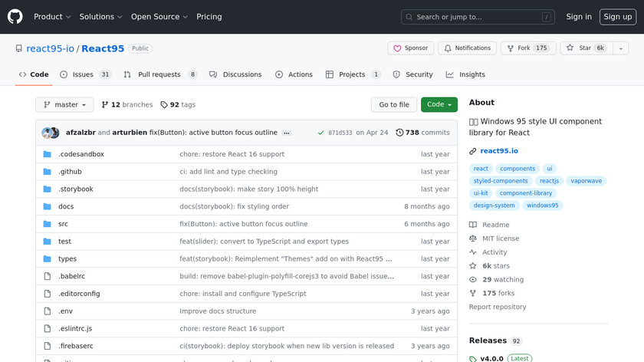644x362 pixels.
Task: Click the .babelrc file icon
Action: click(x=47, y=276)
